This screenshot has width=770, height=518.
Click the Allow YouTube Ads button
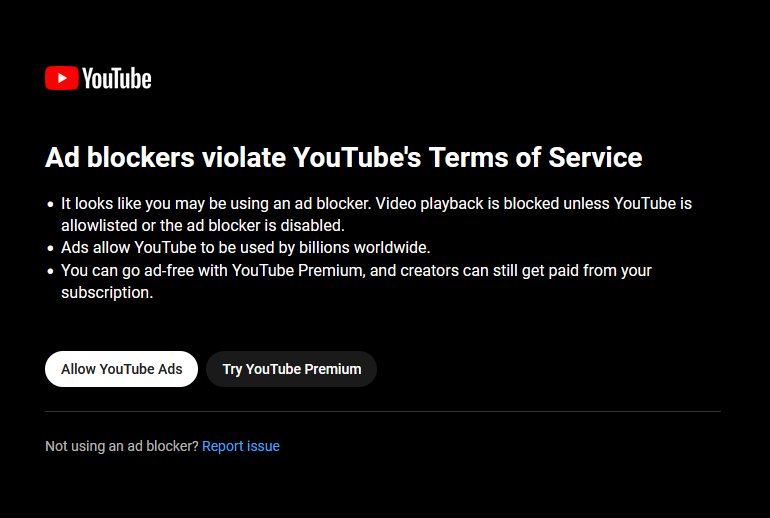(121, 369)
